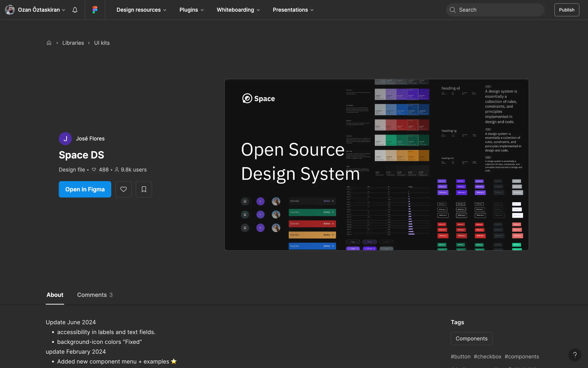Click the #components hashtag
Viewport: 588px width, 368px height.
point(522,356)
